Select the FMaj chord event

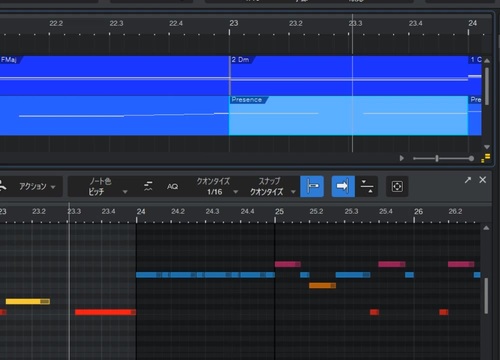[x=114, y=76]
